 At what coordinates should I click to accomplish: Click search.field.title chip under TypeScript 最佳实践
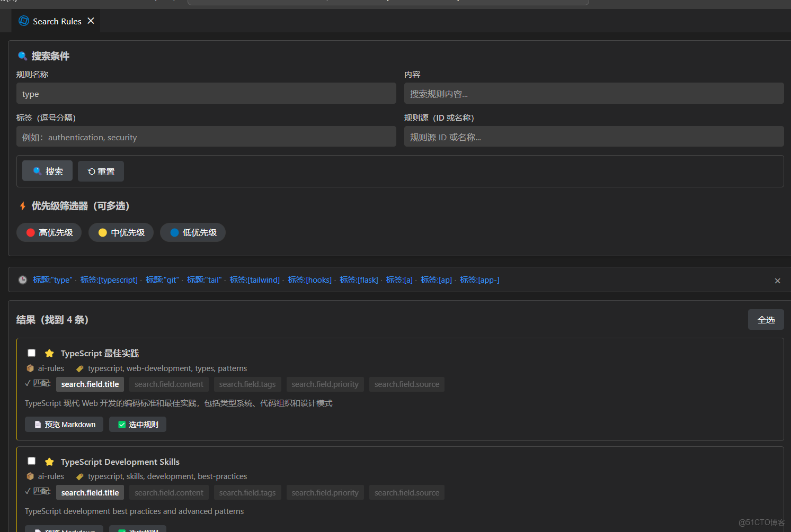[90, 384]
